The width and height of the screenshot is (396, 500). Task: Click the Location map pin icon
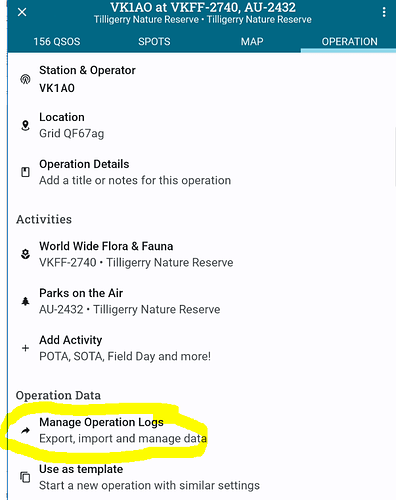pyautogui.click(x=25, y=126)
